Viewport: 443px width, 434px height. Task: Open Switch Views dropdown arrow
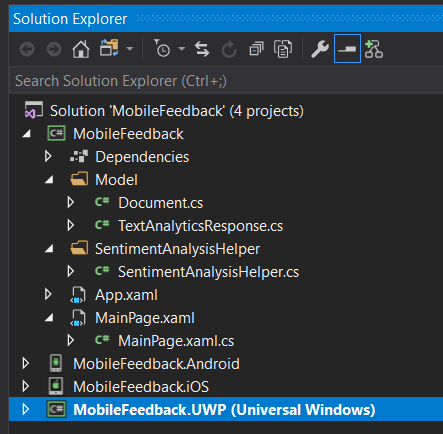[130, 49]
